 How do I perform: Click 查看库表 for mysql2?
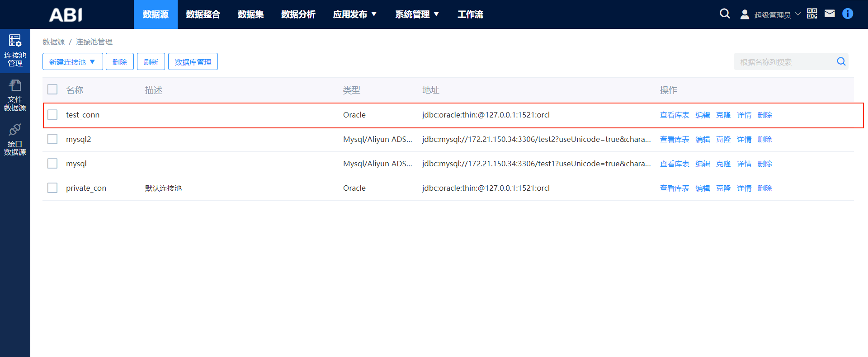coord(675,139)
